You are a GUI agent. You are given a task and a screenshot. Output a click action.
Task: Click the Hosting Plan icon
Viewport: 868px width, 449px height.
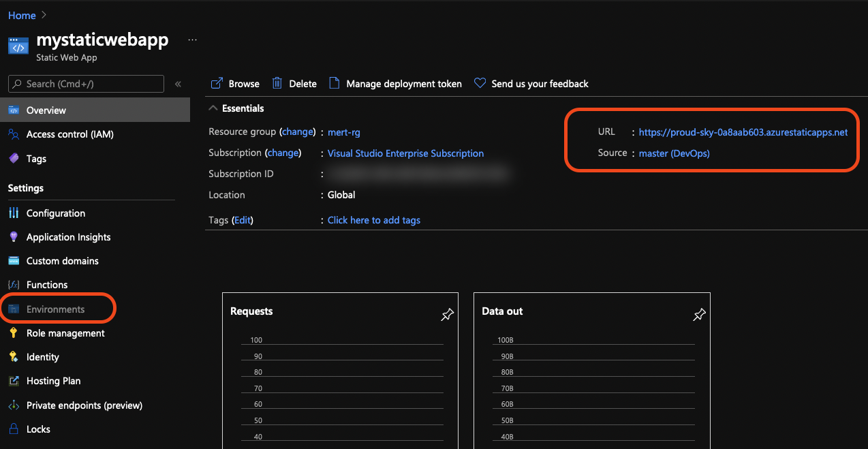pyautogui.click(x=14, y=381)
